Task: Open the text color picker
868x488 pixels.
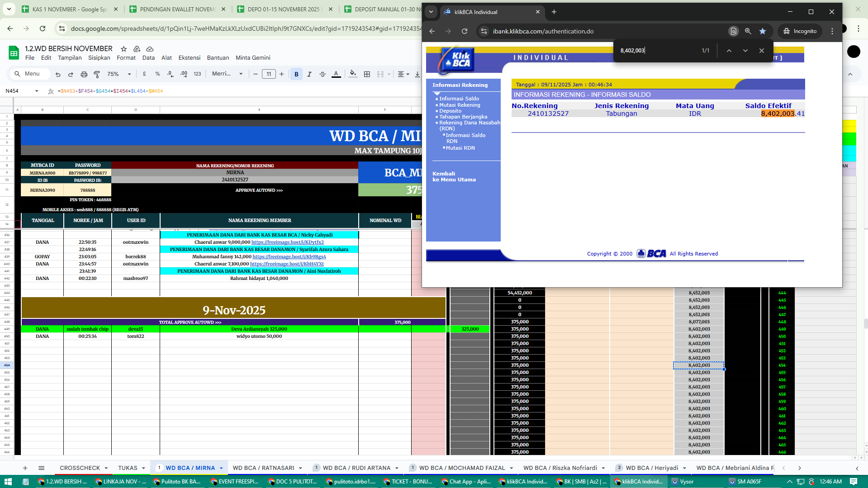Action: tap(336, 74)
